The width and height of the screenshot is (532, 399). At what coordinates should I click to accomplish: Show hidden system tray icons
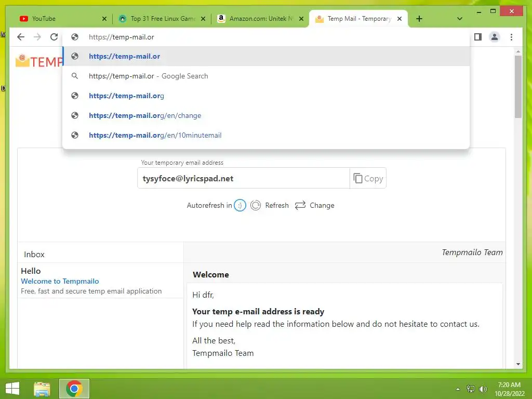[x=458, y=389]
